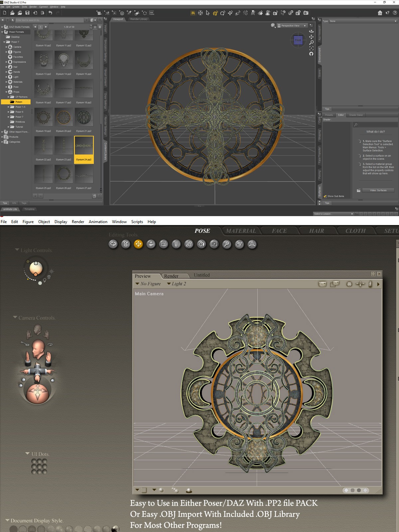Toggle the Show Sub Items checkbox

click(325, 196)
